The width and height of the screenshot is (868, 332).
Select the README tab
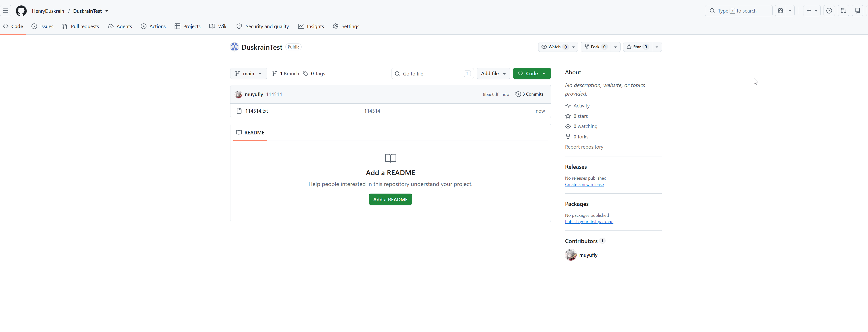click(250, 133)
